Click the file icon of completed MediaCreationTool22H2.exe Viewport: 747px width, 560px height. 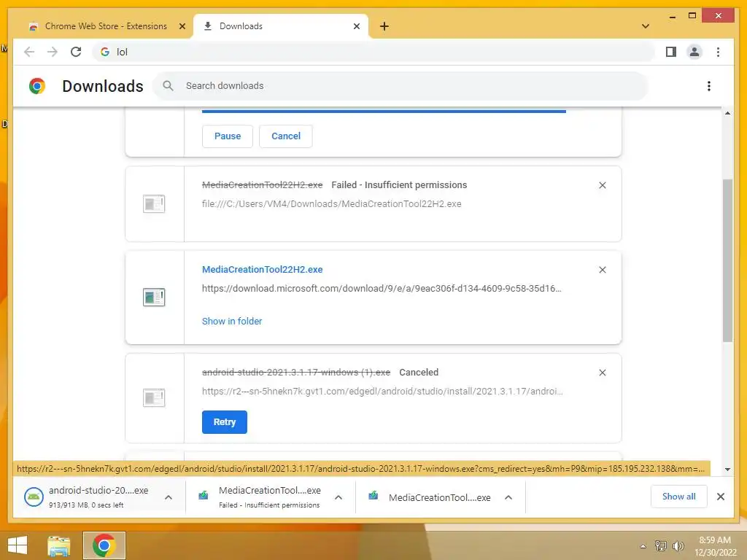pos(154,297)
